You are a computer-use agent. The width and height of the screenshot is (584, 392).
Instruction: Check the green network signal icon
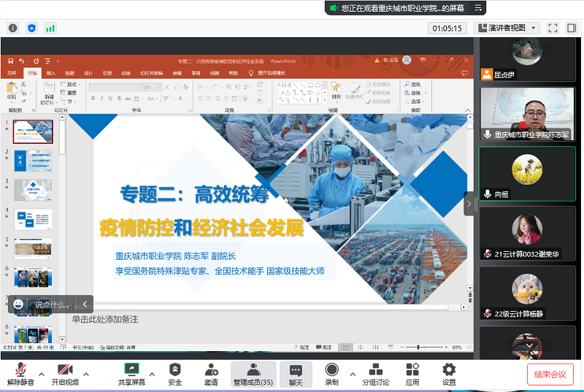click(50, 28)
